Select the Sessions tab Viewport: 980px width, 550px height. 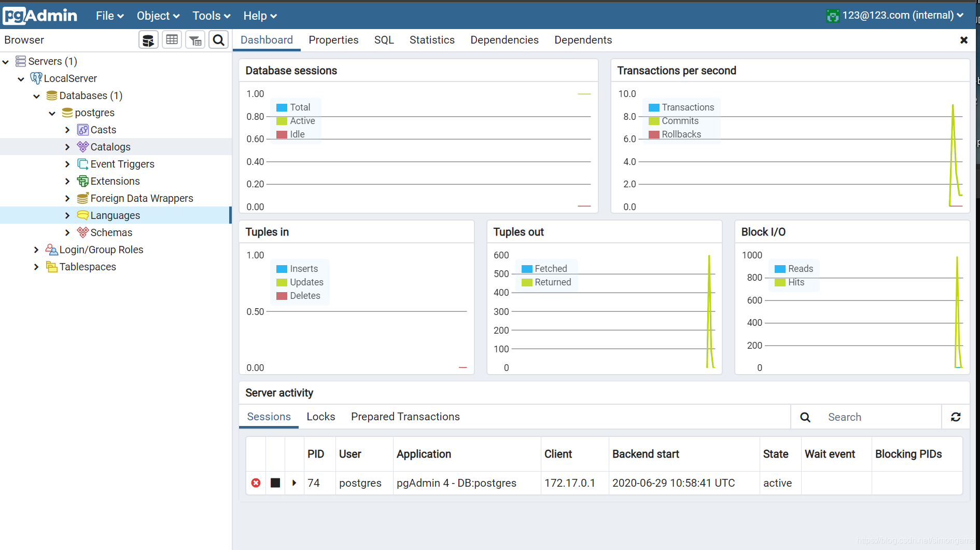tap(269, 417)
